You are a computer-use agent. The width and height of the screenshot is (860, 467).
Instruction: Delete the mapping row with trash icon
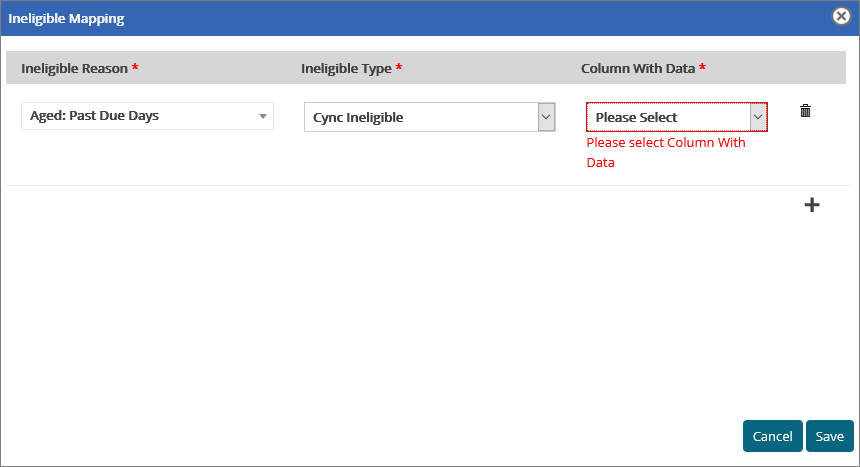[805, 111]
